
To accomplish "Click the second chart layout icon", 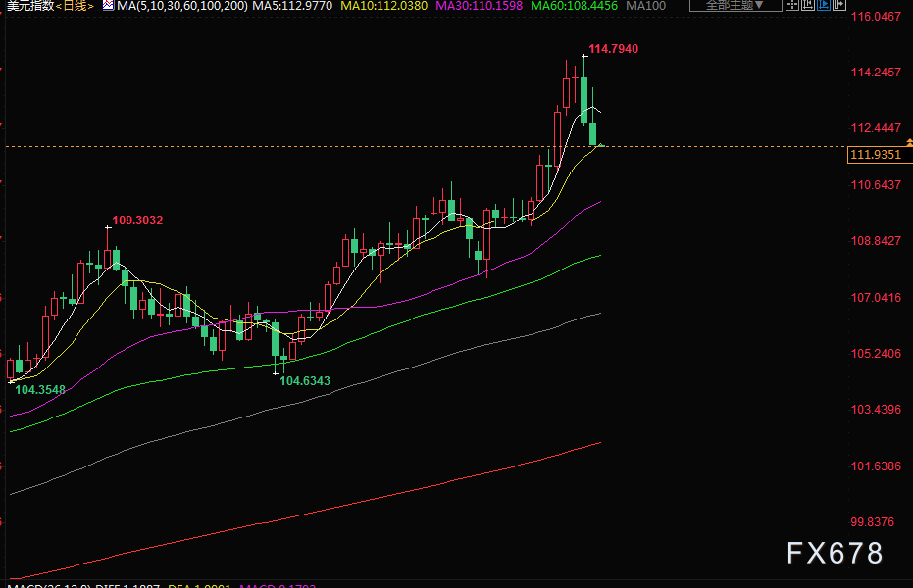I will (810, 5).
